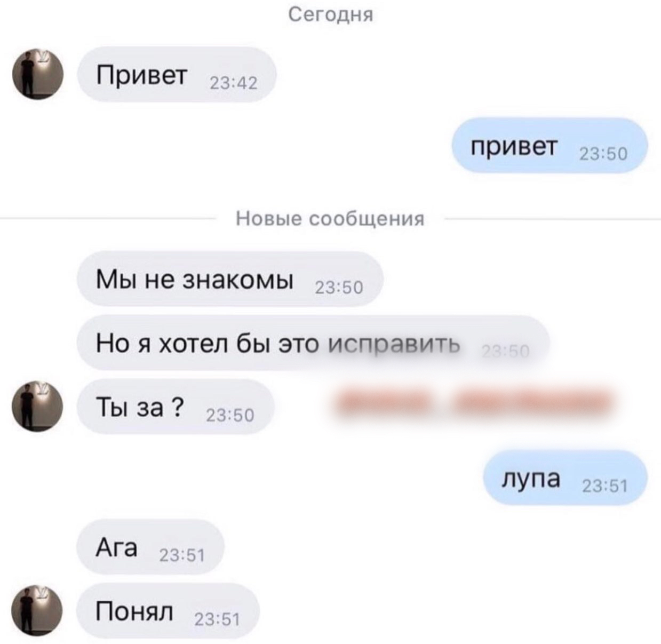Select the outgoing "привет" message bubble
The image size is (661, 644).
pos(549,146)
